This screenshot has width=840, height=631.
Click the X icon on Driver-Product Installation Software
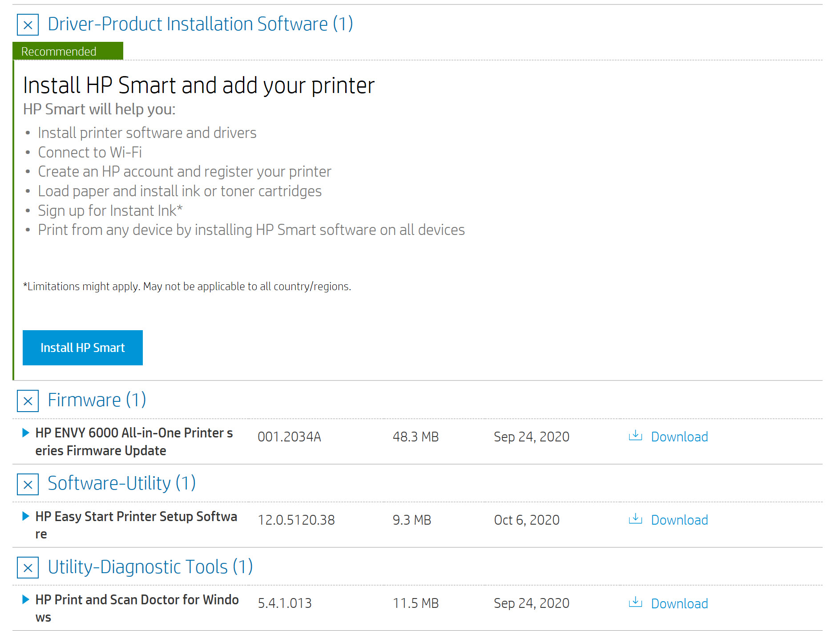pyautogui.click(x=27, y=25)
